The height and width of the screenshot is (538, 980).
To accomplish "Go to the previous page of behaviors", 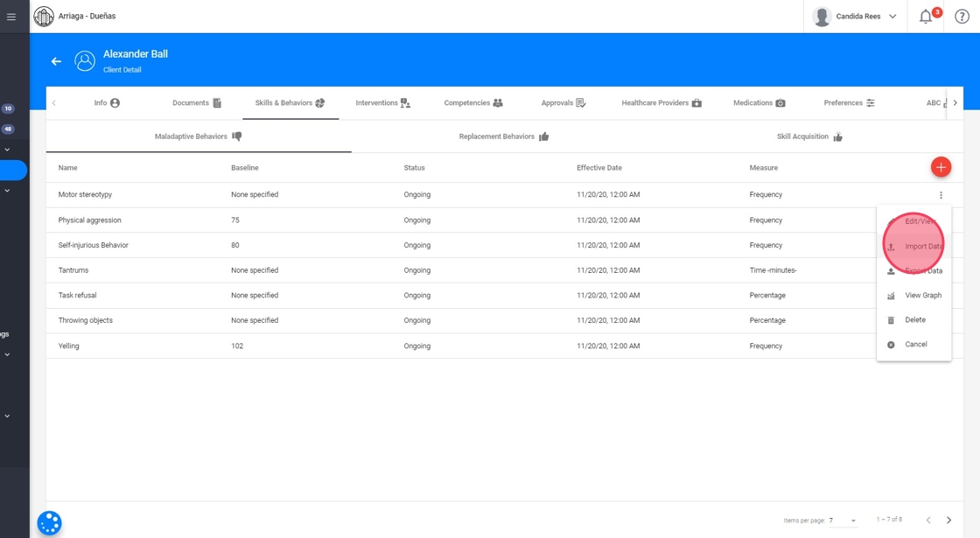I will (x=928, y=520).
